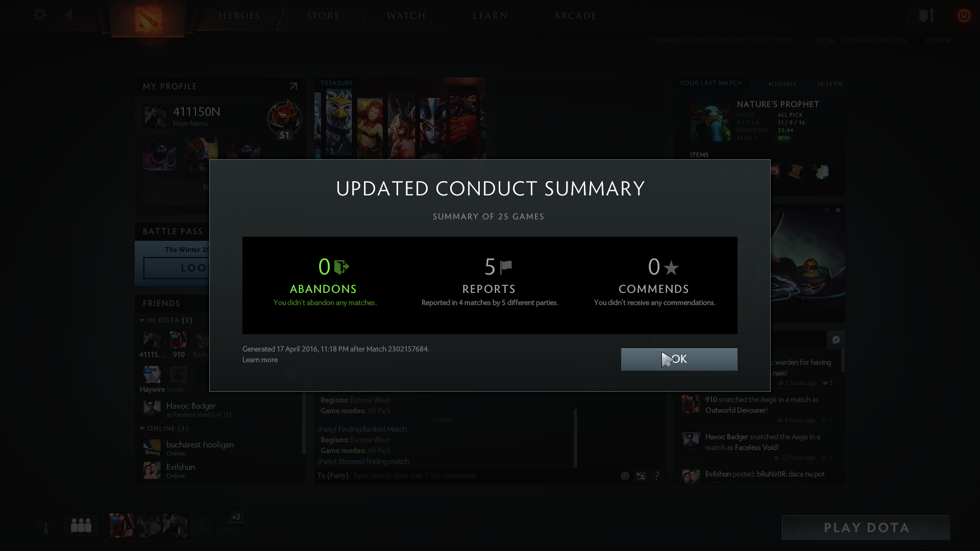This screenshot has height=551, width=980.
Task: Click the emoticon smiley in chat
Action: [625, 475]
